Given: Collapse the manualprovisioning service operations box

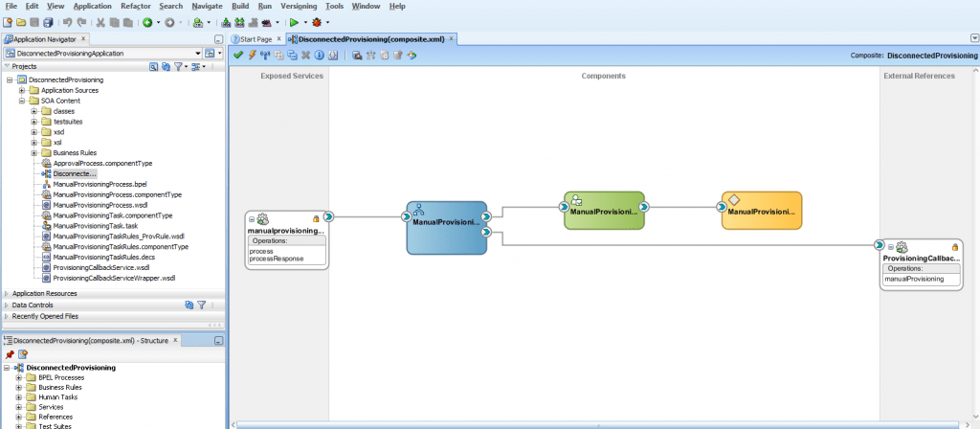Looking at the screenshot, I should pos(252,219).
